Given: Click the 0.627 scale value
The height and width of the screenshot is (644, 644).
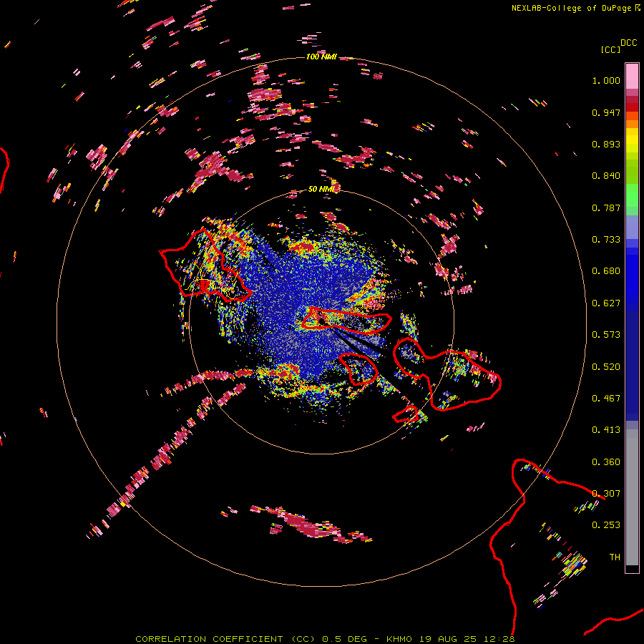Looking at the screenshot, I should pyautogui.click(x=606, y=303).
